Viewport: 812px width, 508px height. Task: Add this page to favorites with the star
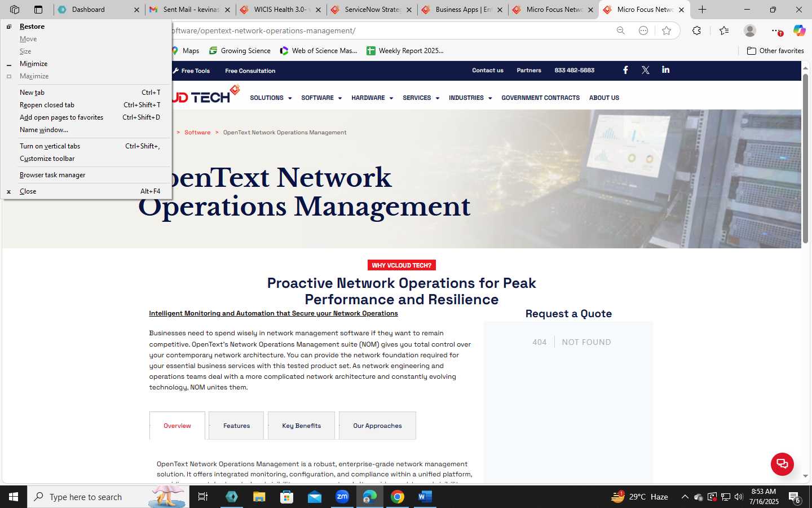tap(667, 30)
